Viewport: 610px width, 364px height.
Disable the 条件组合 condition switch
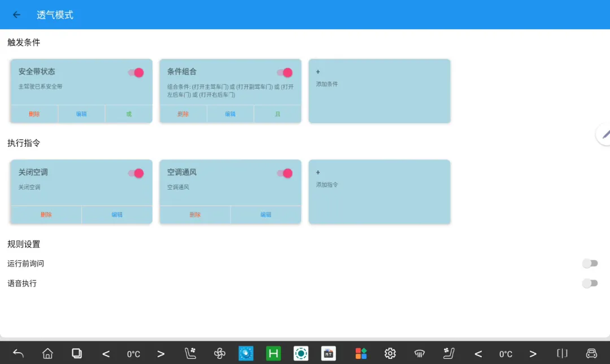[285, 72]
